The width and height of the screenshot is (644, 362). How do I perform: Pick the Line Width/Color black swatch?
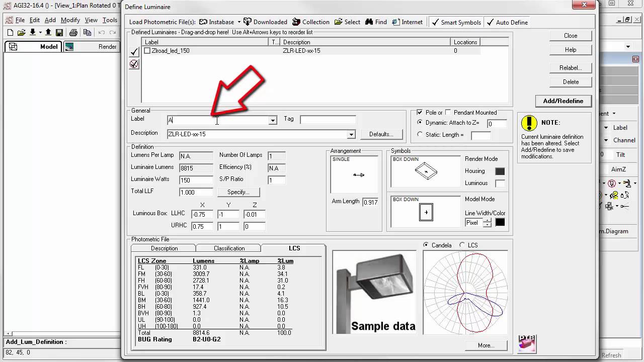click(500, 223)
